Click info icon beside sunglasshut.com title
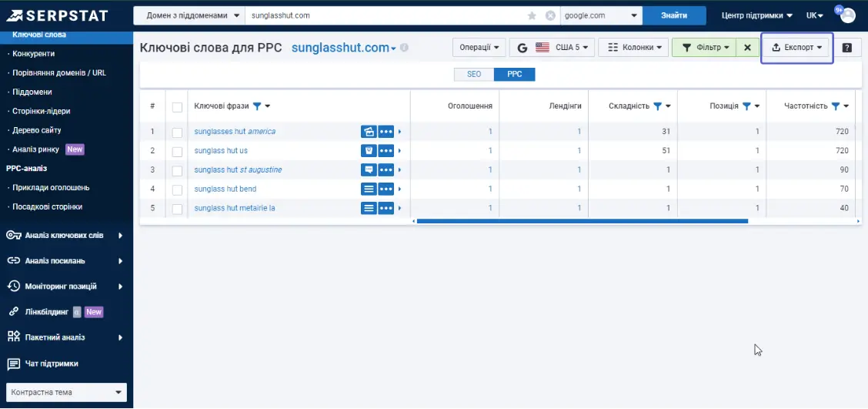Screen dimensions: 868x409 click(404, 48)
